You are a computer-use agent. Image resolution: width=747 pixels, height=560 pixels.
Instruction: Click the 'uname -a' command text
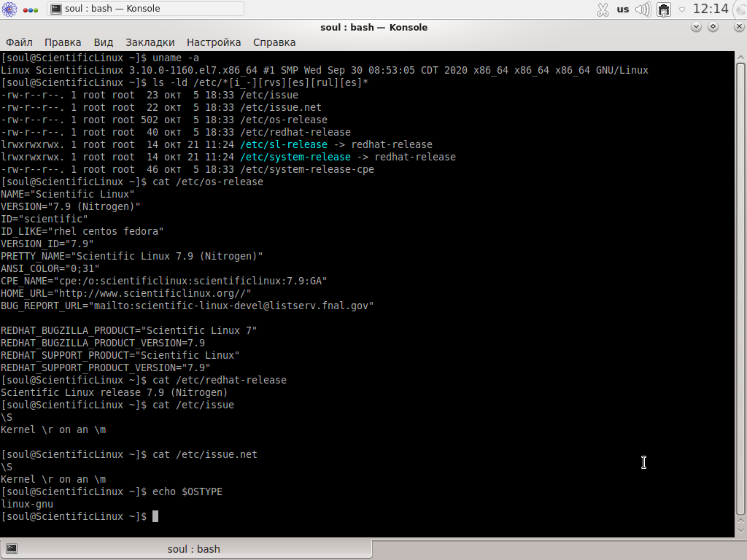click(x=176, y=58)
